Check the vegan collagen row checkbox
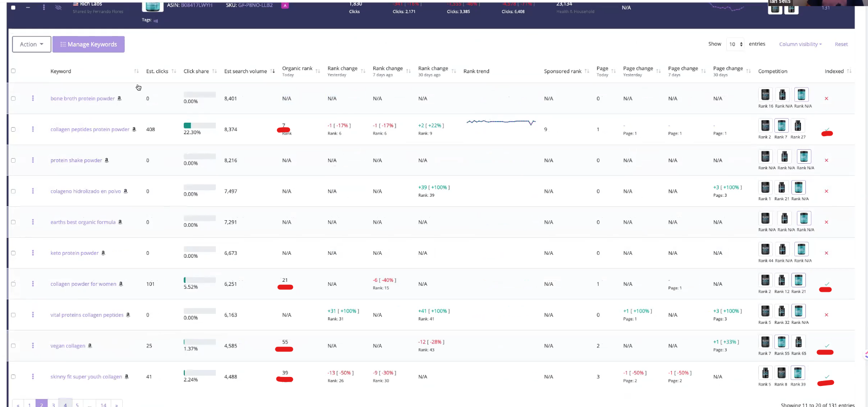 coord(14,346)
